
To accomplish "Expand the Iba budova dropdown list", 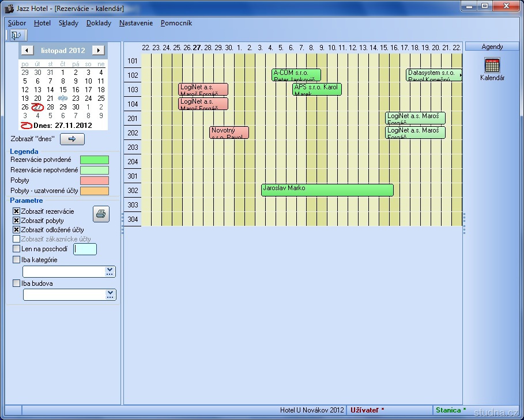I will (x=110, y=294).
